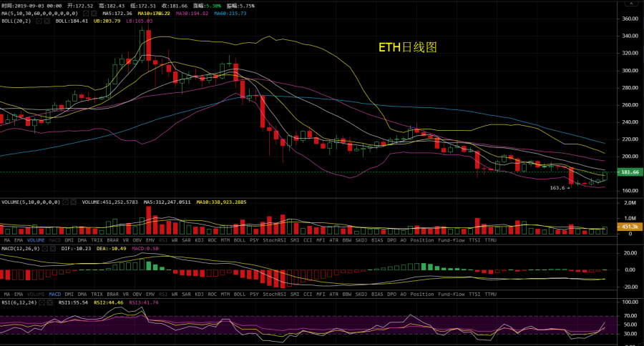Select TRIX tab in the volume panel's indicator row
The height and width of the screenshot is (346, 644).
pos(97,240)
